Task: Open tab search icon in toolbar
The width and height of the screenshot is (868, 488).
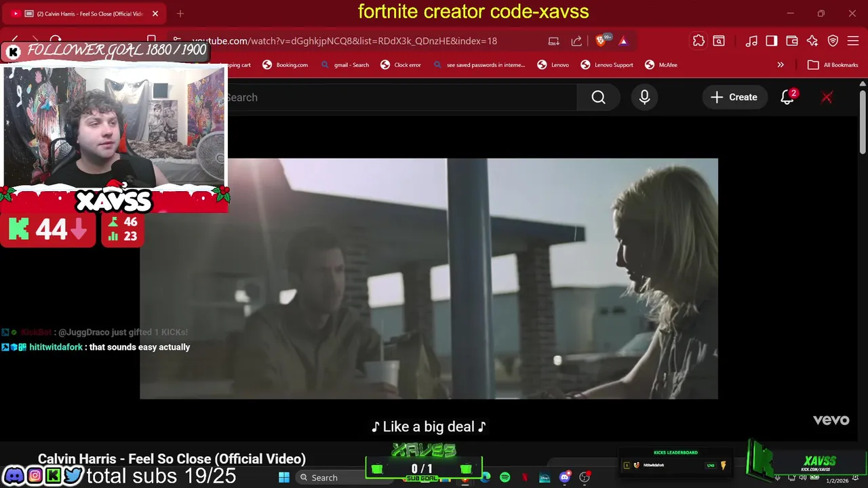Action: coord(719,41)
